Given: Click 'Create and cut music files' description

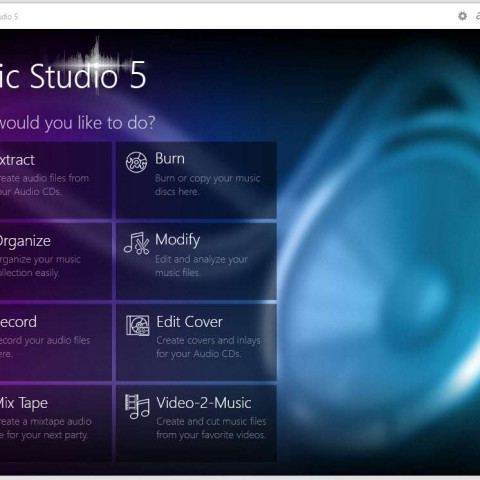Looking at the screenshot, I should 211,428.
